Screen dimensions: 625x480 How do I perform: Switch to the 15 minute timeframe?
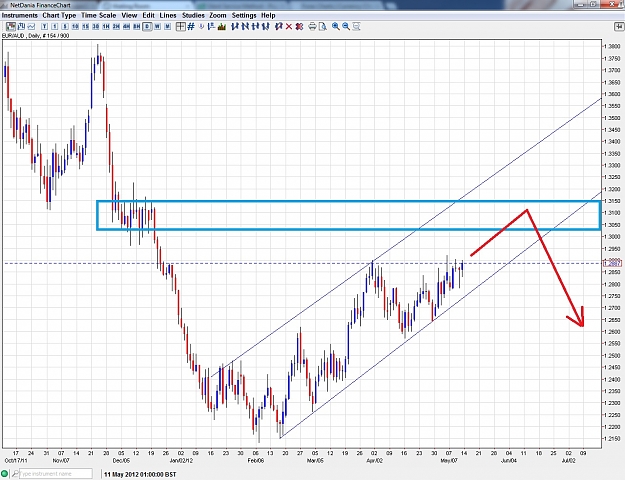tap(85, 26)
